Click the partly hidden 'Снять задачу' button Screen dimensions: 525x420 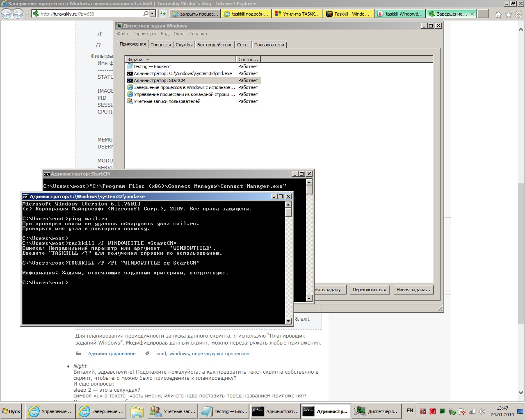click(x=330, y=290)
